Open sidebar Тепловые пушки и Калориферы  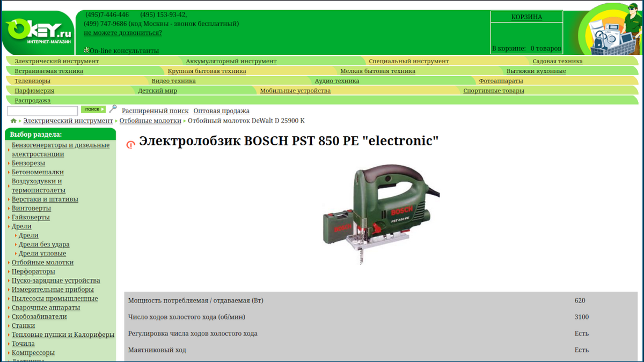(x=63, y=335)
